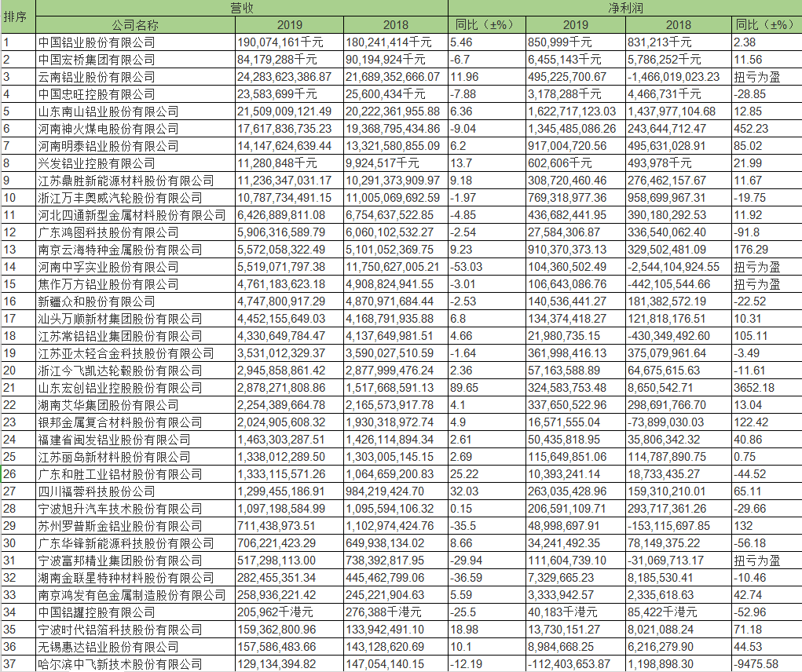
Task: Select 福建省闽发铝业股份有限公司 cell
Action: 136,440
